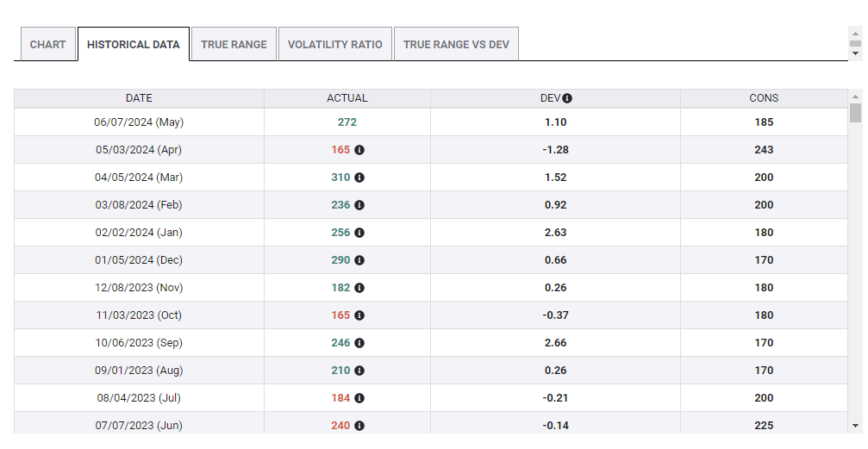Click the table scrollbar down arrow

coord(855,426)
